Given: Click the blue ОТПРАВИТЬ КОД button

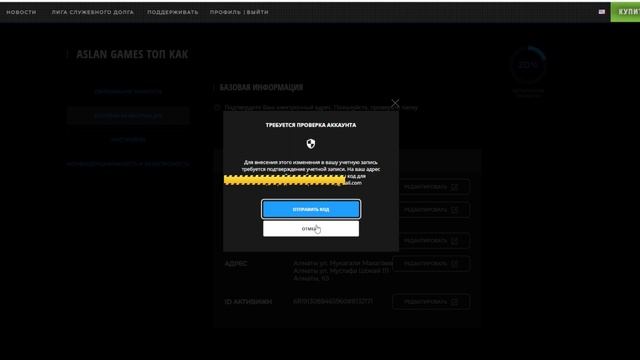Looking at the screenshot, I should (311, 209).
